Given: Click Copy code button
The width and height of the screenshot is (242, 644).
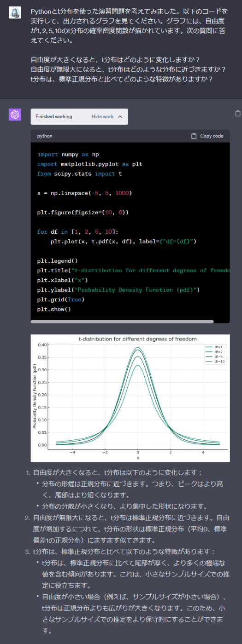Looking at the screenshot, I should [x=207, y=136].
